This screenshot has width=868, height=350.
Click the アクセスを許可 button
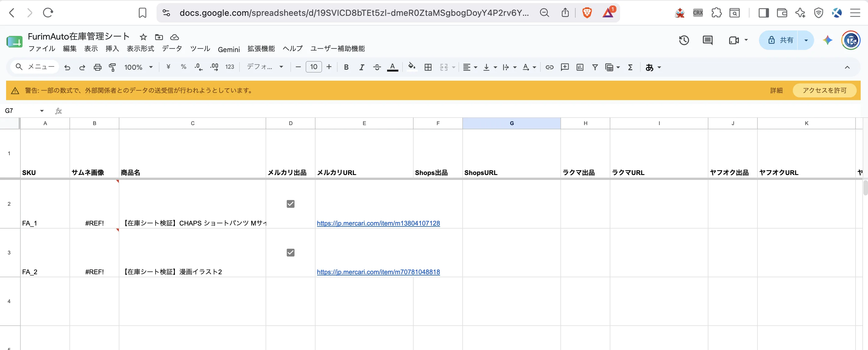(x=824, y=90)
